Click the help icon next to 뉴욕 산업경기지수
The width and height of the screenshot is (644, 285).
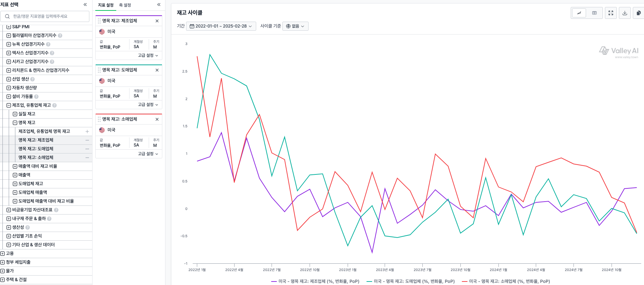click(x=48, y=44)
